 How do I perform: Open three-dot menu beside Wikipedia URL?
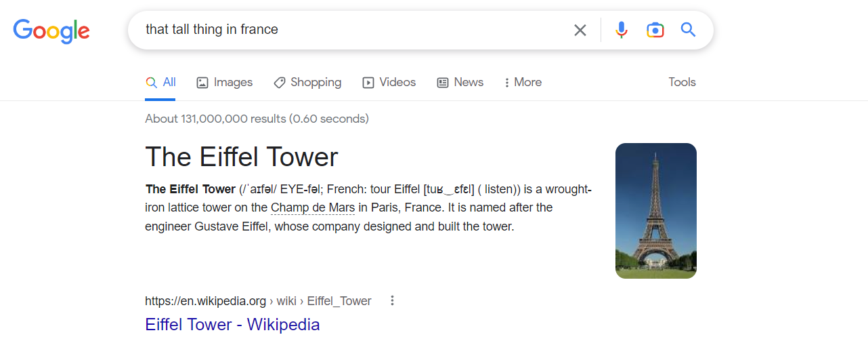point(392,300)
